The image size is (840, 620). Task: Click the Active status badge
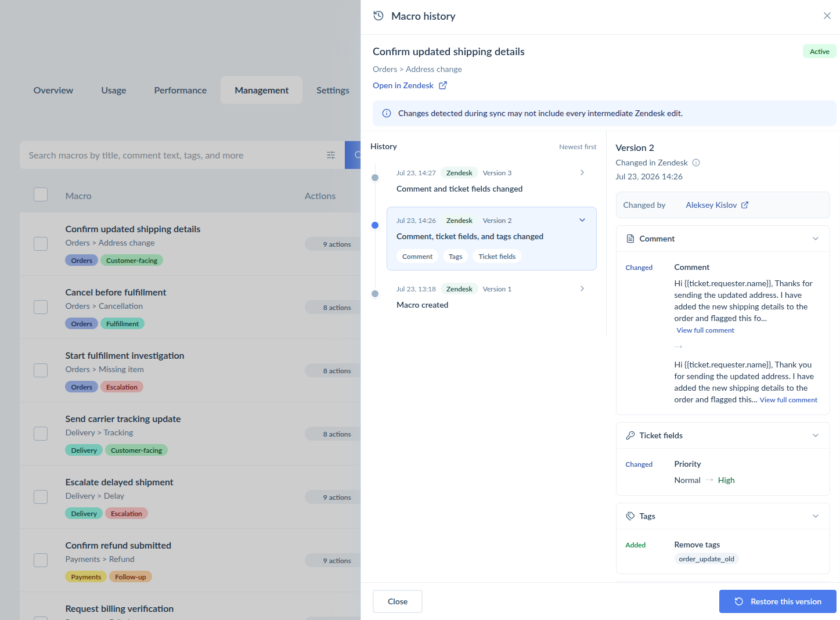(820, 52)
